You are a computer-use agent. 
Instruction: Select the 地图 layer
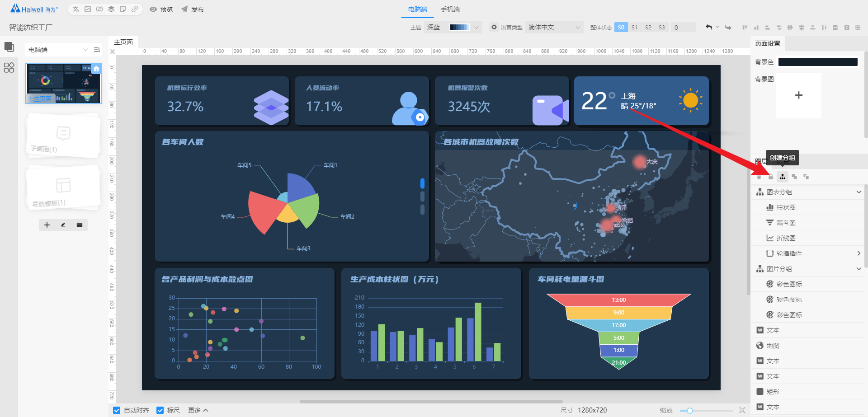[807, 346]
